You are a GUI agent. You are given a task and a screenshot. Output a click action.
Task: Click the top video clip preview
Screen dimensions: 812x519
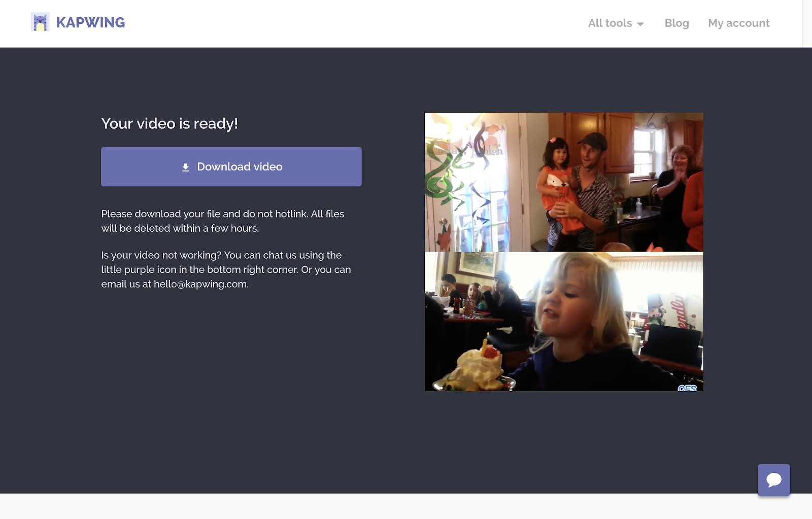click(x=564, y=182)
